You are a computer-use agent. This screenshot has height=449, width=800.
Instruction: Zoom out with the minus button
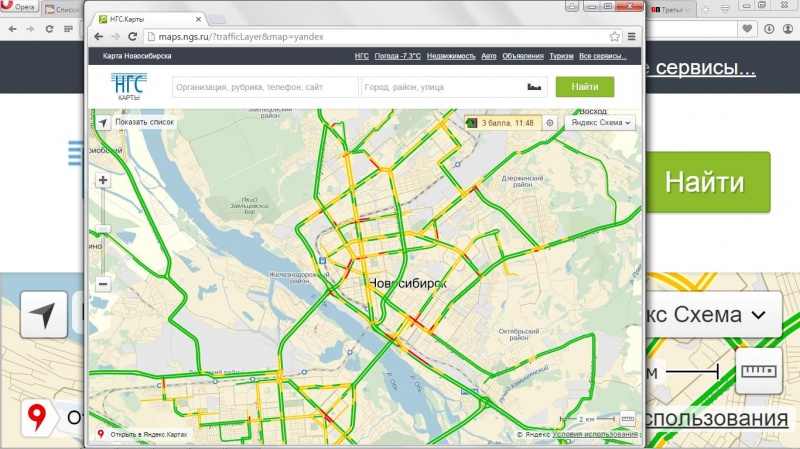pos(103,284)
